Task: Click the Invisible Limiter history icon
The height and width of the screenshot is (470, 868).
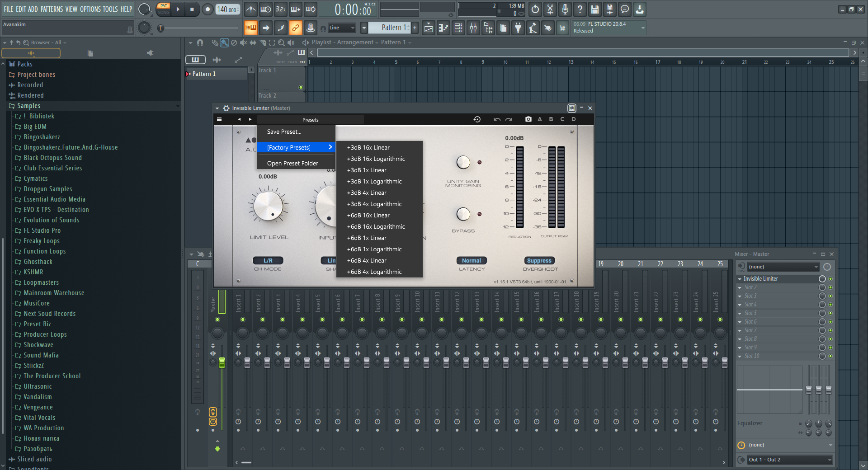Action: 477,119
